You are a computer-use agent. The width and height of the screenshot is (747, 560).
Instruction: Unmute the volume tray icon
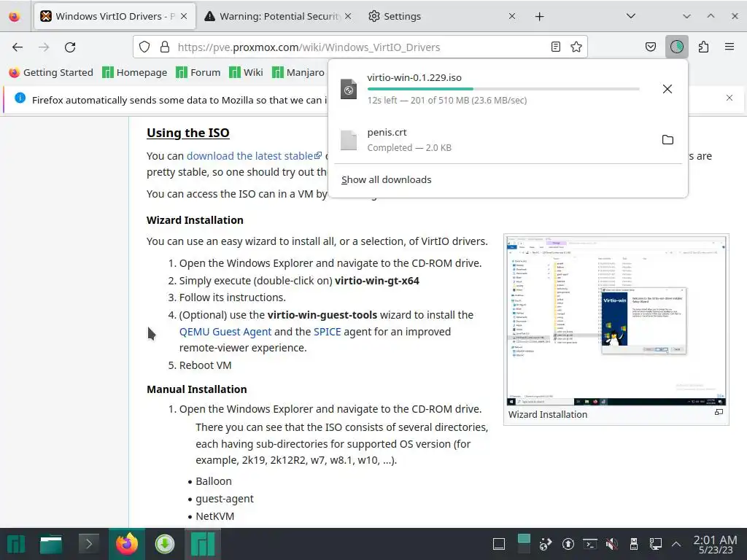pos(612,544)
